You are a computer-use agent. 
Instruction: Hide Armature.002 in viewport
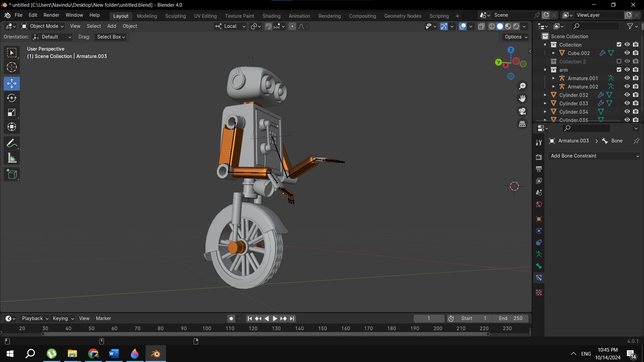627,86
